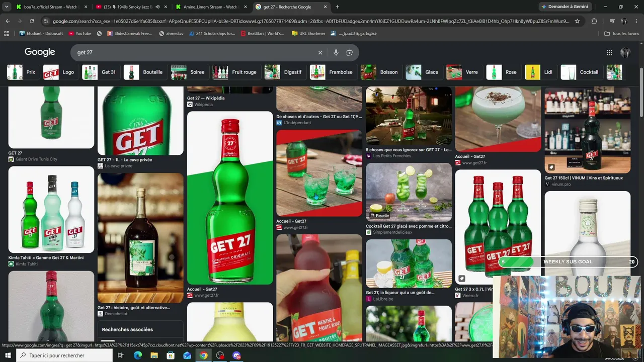The image size is (644, 362).
Task: Click Demander à Gemini button
Action: pyautogui.click(x=565, y=7)
